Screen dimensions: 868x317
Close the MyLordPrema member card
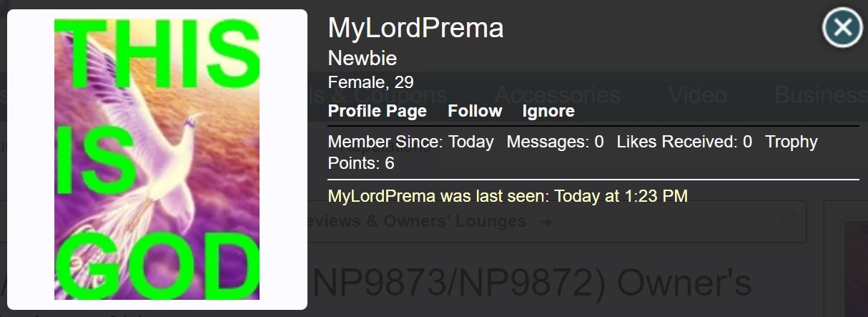(x=842, y=28)
